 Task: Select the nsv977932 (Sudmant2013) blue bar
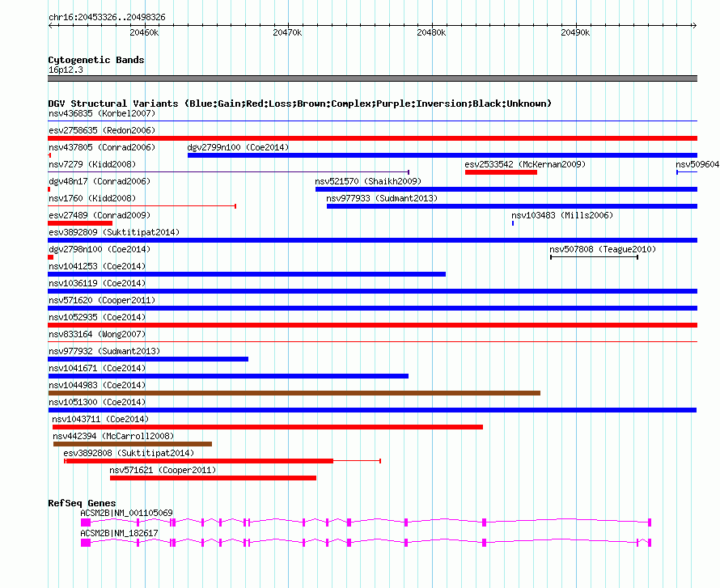point(148,359)
